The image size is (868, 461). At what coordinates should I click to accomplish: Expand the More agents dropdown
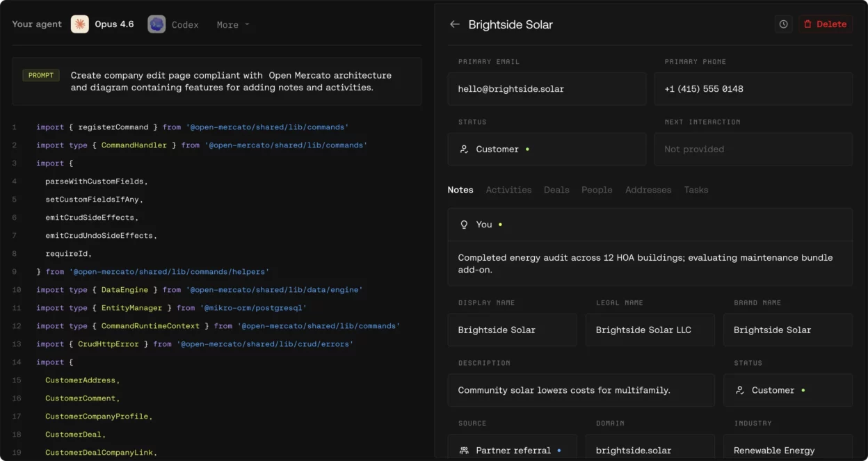233,25
